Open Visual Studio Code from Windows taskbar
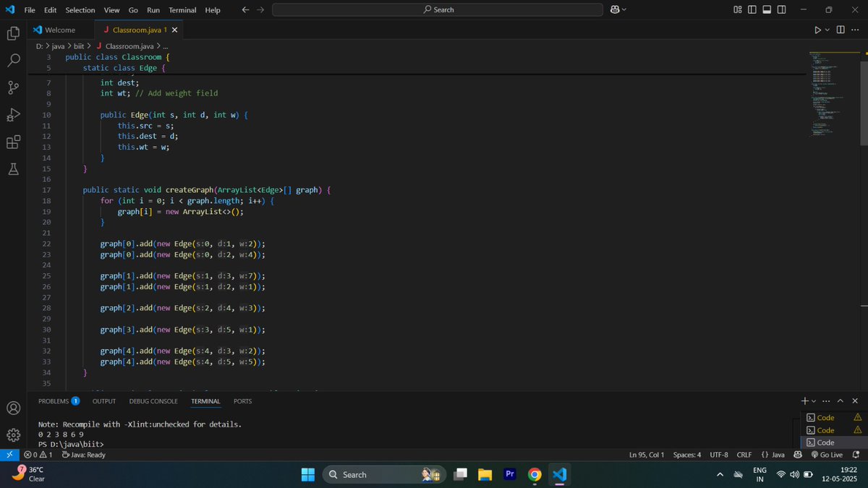 [559, 474]
